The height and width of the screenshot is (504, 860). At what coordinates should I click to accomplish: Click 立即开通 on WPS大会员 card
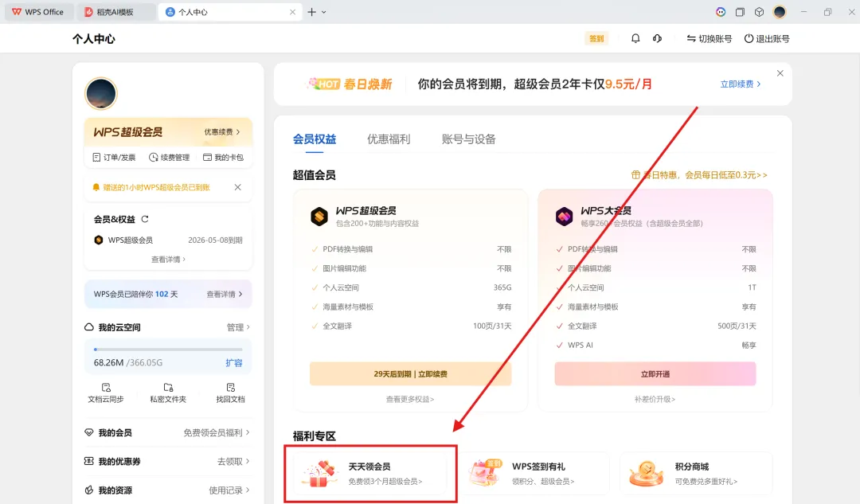[655, 373]
